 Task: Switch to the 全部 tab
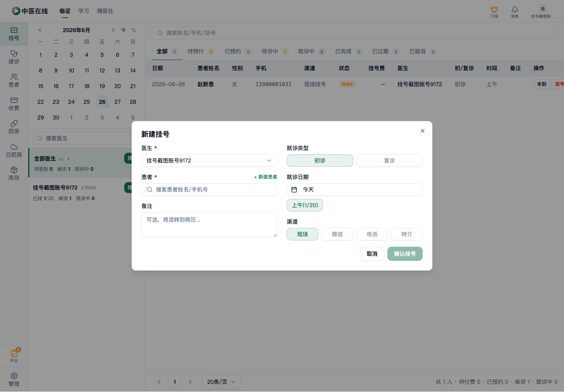click(x=167, y=52)
